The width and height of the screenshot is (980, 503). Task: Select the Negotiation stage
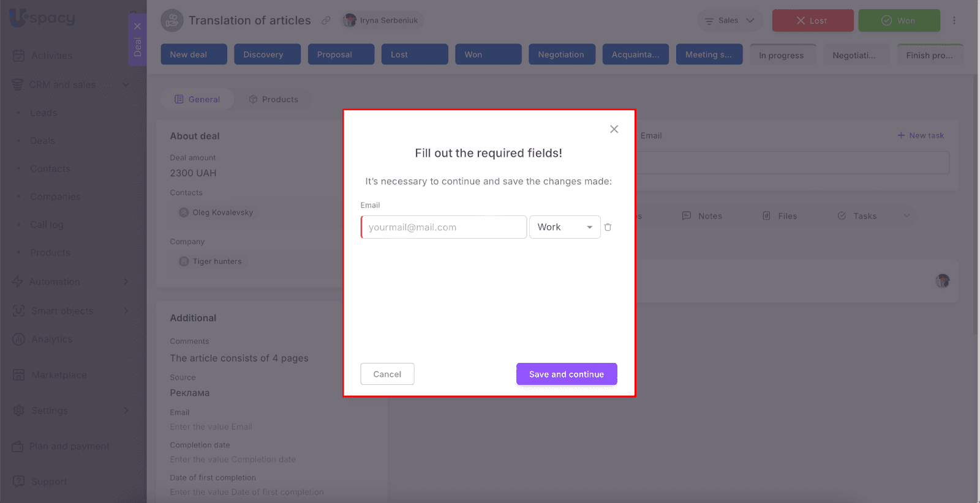tap(561, 54)
